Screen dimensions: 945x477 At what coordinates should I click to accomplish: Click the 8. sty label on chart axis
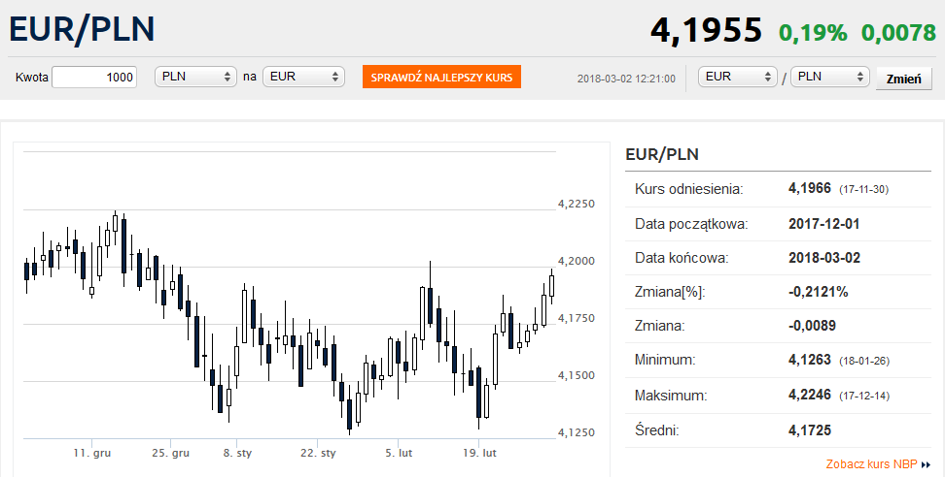click(237, 453)
